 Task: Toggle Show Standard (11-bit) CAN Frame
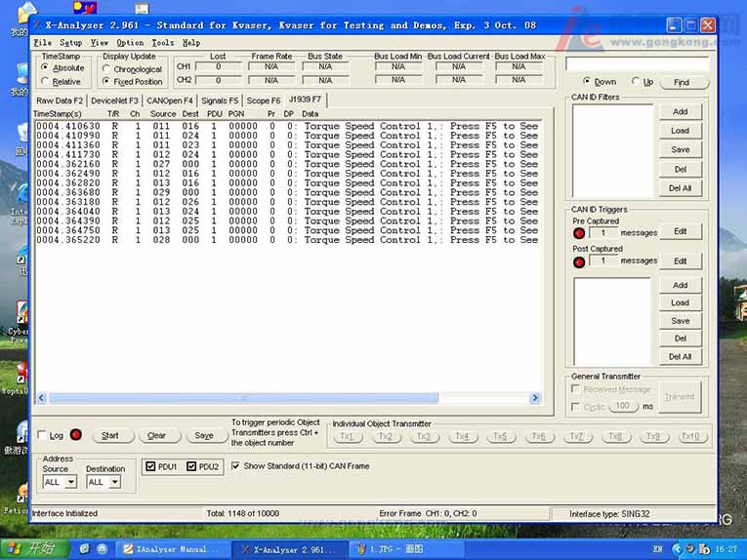click(x=235, y=465)
